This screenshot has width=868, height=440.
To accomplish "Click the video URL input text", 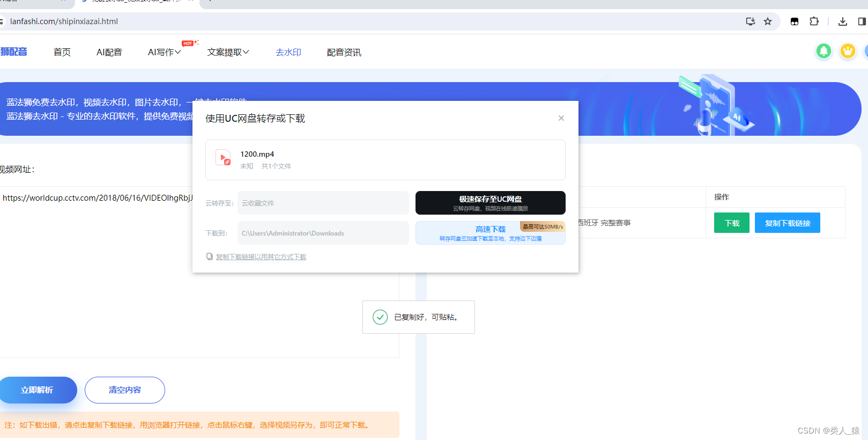I will 98,198.
